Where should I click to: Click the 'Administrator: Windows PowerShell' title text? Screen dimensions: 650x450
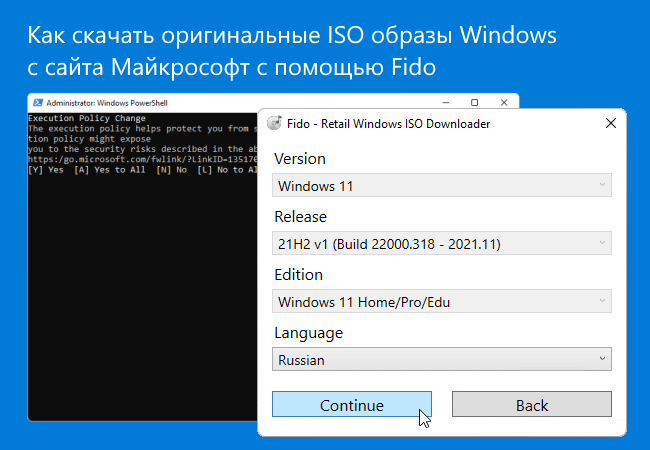pyautogui.click(x=107, y=103)
